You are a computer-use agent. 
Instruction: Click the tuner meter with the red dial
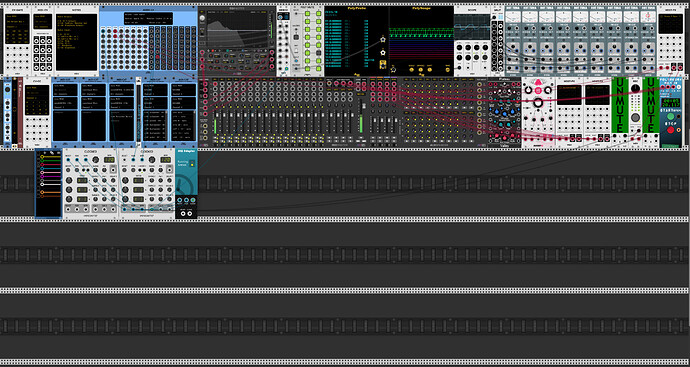tap(648, 17)
